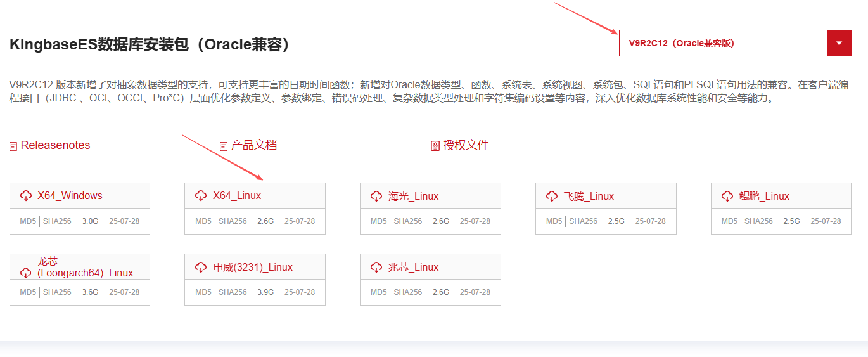Download the 兆芯_Linux package
Viewport: 868px width, 357px height.
click(x=414, y=267)
